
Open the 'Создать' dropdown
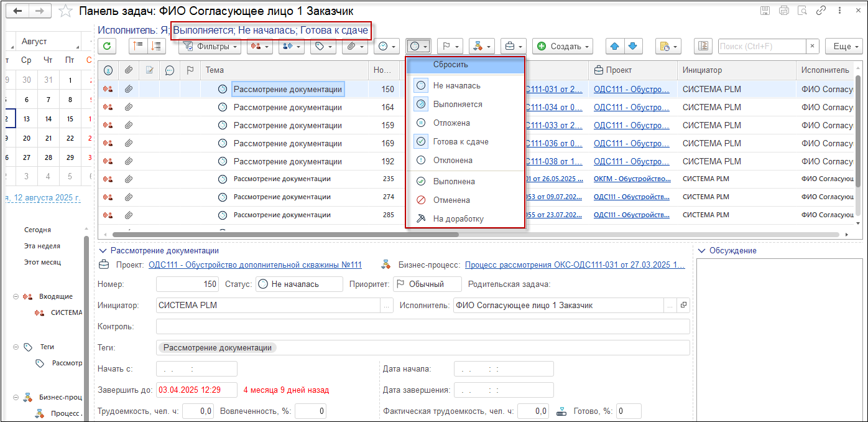[563, 47]
